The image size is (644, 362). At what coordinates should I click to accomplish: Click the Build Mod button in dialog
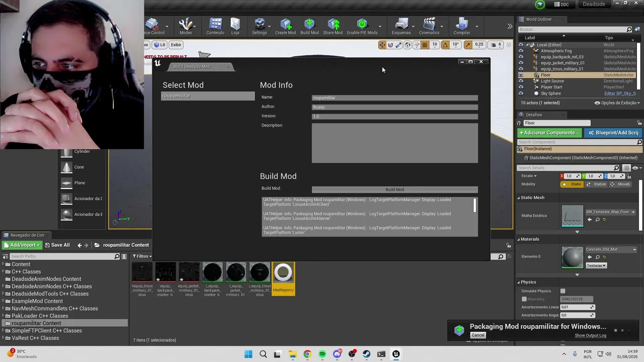395,190
